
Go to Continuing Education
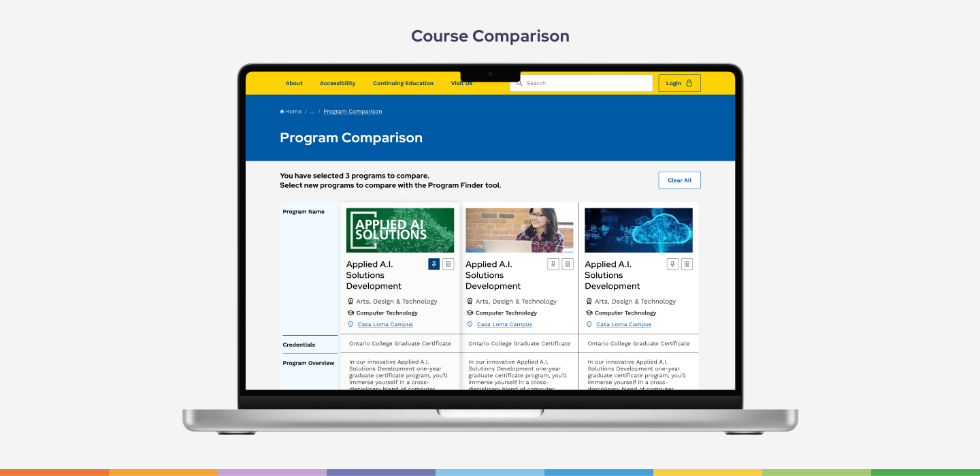[403, 83]
